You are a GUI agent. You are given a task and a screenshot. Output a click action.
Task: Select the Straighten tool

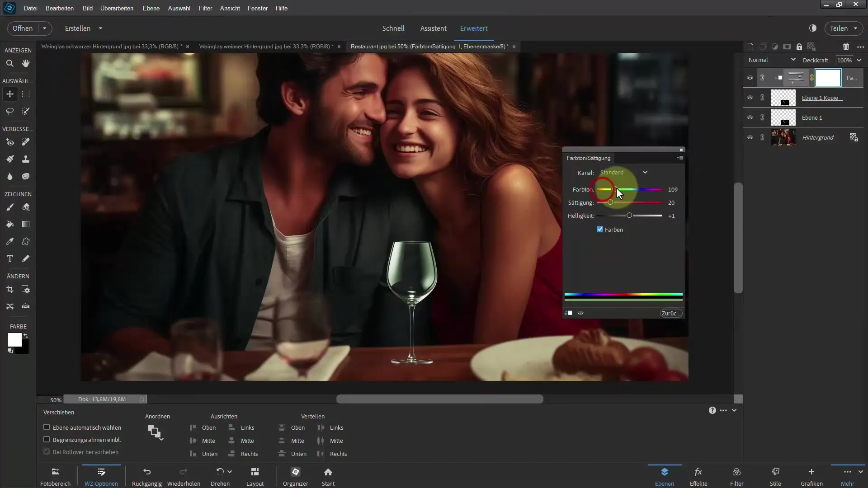(x=26, y=306)
